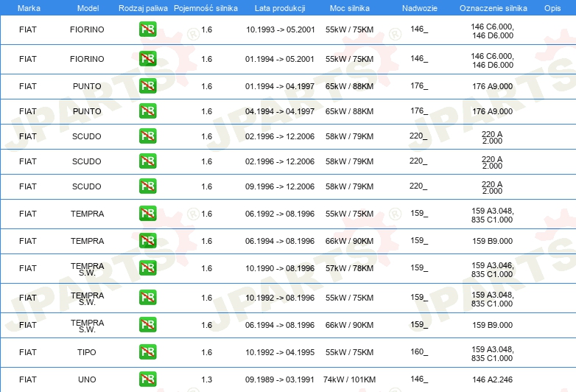
Task: Select the Rodzaj paliwa column header
Action: pos(143,8)
